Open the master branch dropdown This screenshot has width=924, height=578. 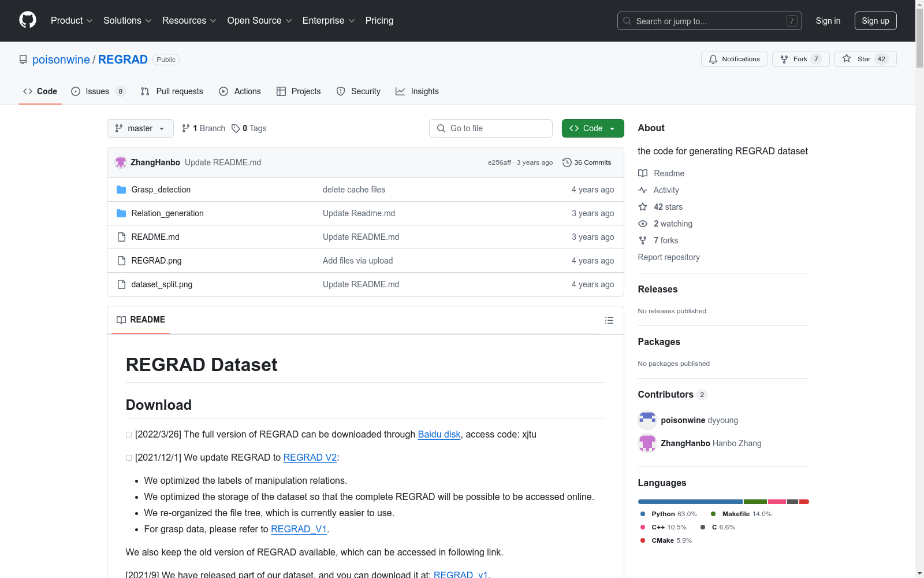tap(140, 128)
